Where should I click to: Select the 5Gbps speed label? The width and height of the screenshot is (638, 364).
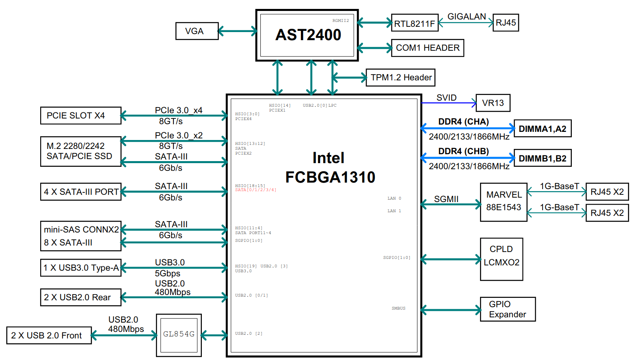(x=167, y=274)
